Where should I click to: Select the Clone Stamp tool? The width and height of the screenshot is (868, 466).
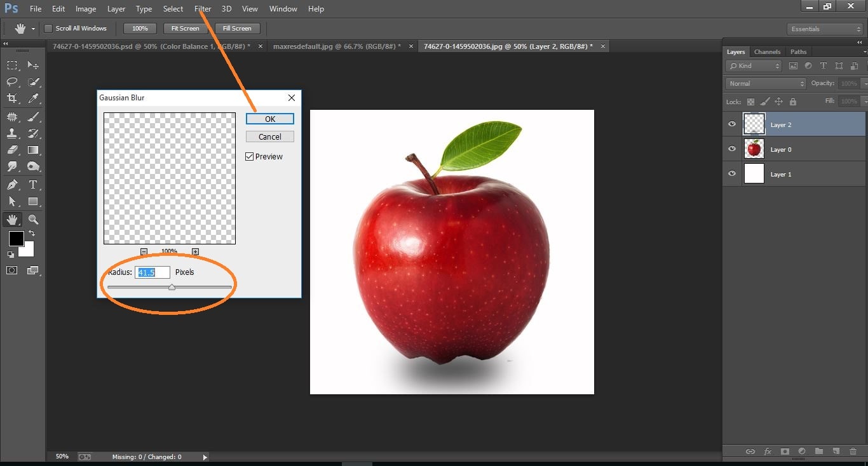pyautogui.click(x=13, y=133)
